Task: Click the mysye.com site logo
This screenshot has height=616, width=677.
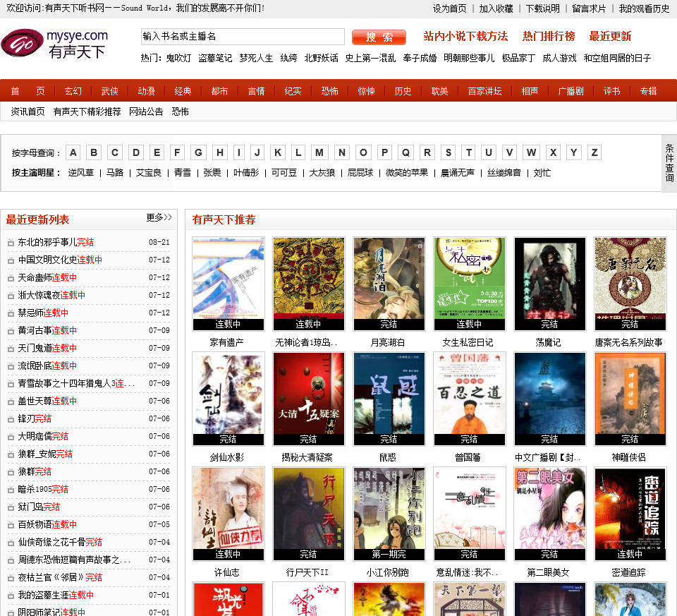Action: 55,44
